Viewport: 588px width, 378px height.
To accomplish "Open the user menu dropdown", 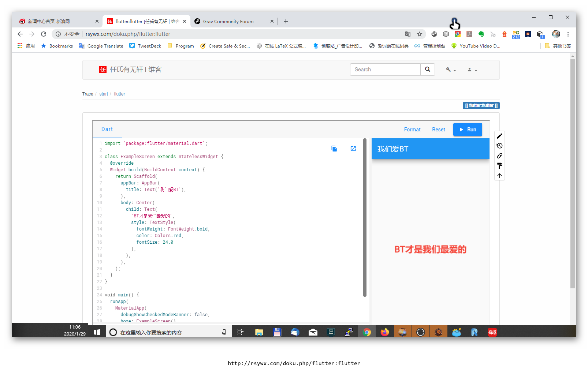I will 472,70.
